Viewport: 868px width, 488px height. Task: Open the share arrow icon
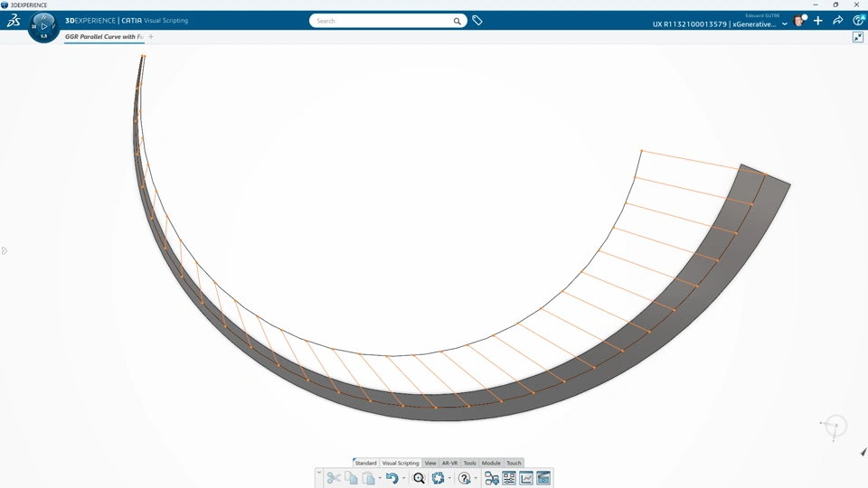click(x=837, y=21)
